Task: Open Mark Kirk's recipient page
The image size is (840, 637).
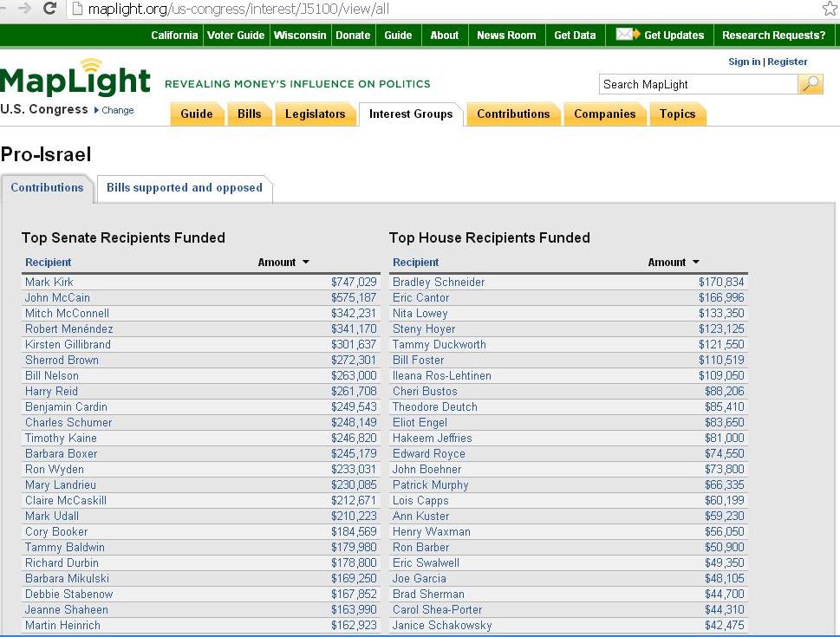Action: (x=49, y=282)
